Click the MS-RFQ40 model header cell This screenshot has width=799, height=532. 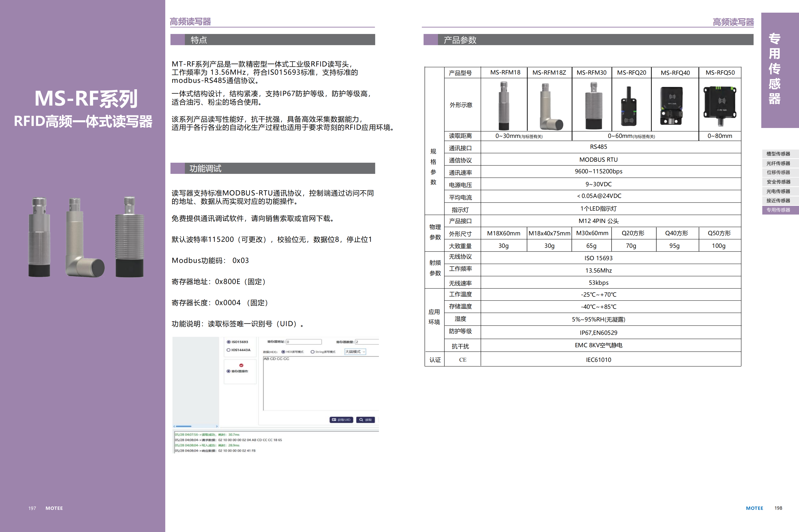coord(675,73)
